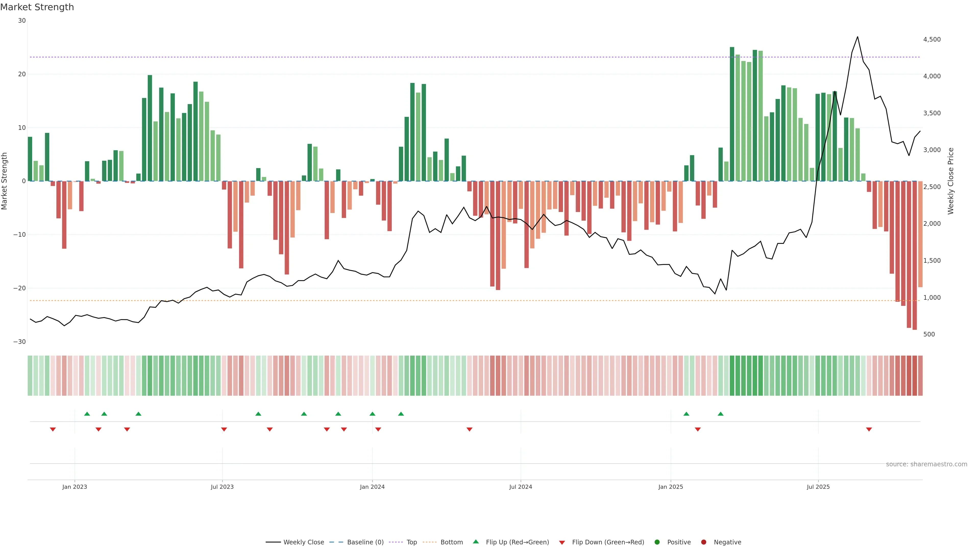Screen dimensions: 980x551
Task: Click the green Positive dot in legend
Action: point(657,542)
